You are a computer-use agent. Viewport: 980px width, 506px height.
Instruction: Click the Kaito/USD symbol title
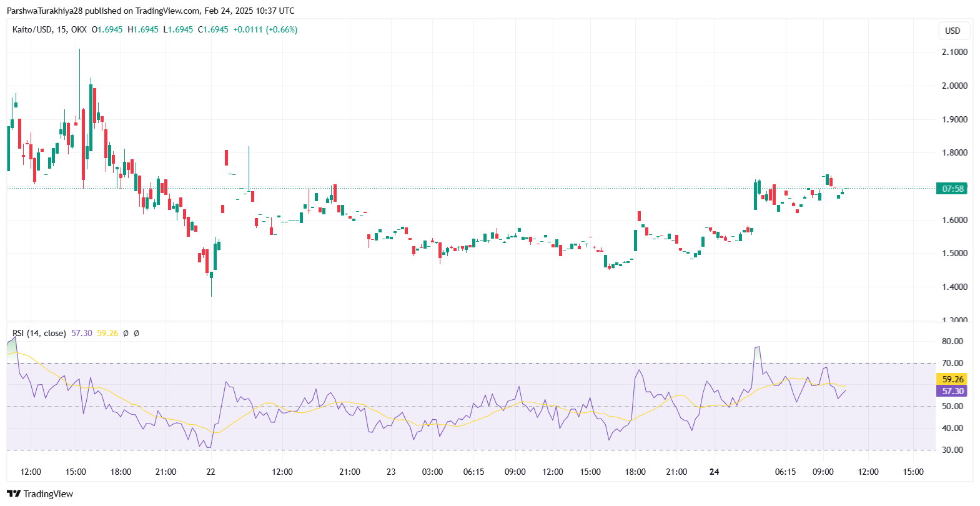click(x=32, y=29)
